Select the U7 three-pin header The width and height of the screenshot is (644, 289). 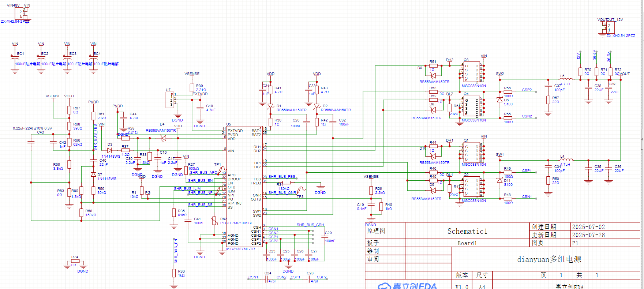coord(170,100)
